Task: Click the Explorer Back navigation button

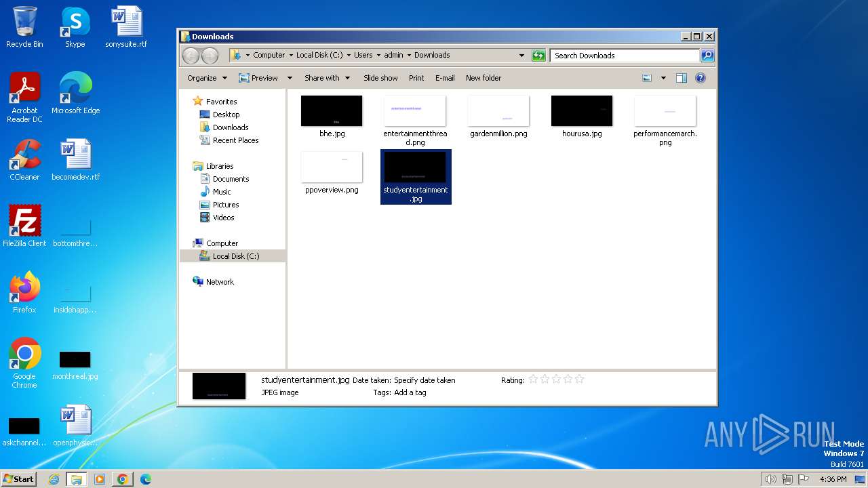Action: click(191, 56)
